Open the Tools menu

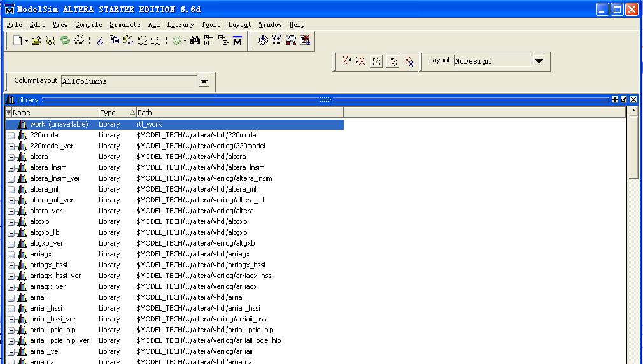click(x=211, y=25)
